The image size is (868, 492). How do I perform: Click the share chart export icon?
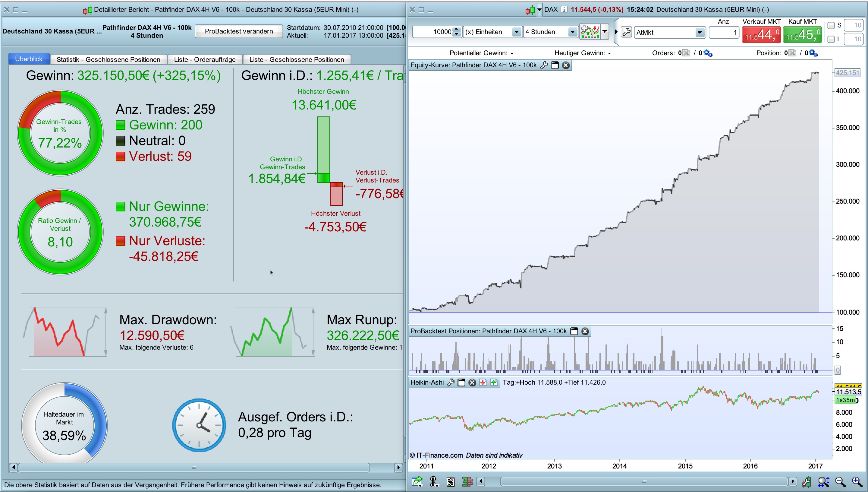click(417, 481)
